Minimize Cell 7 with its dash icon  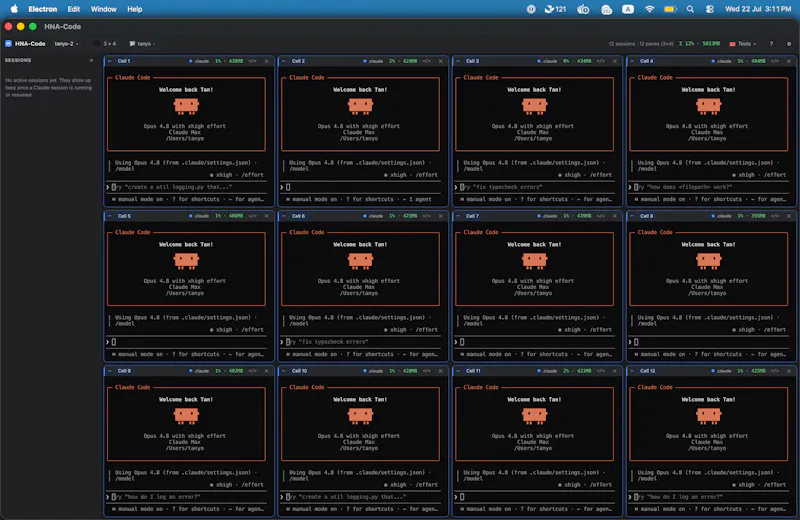[x=458, y=216]
